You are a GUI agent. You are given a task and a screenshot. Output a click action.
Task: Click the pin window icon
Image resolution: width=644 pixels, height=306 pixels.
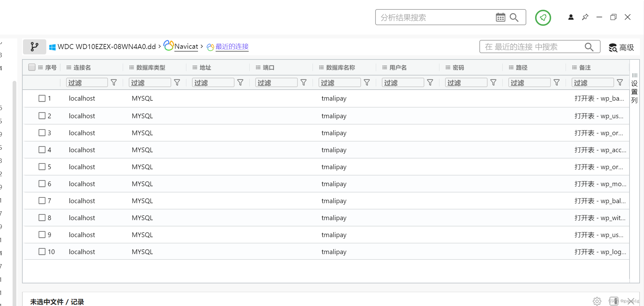tap(585, 17)
